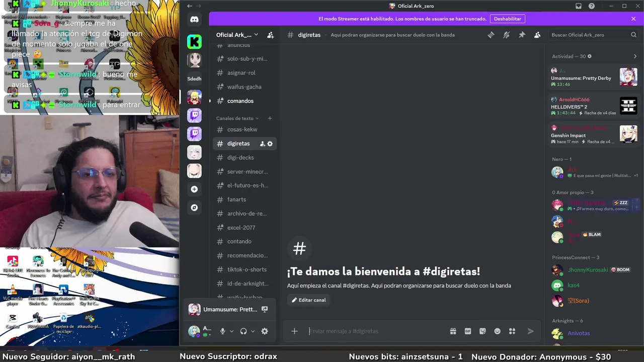Expand the Oficial Ark_zero server menu

pos(237,35)
